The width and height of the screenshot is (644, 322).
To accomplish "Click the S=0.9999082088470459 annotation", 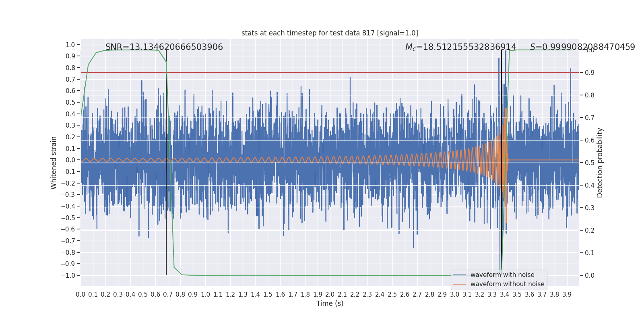I will [582, 47].
